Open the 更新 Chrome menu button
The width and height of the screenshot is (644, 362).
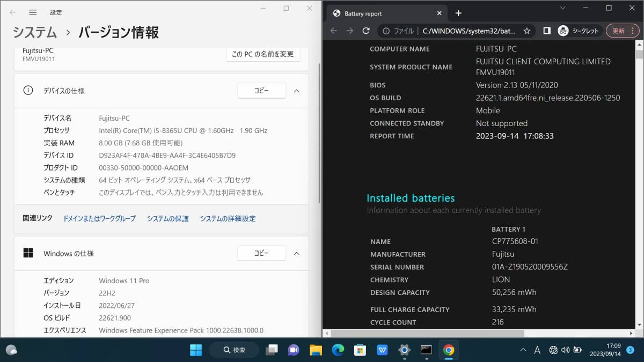click(x=623, y=31)
